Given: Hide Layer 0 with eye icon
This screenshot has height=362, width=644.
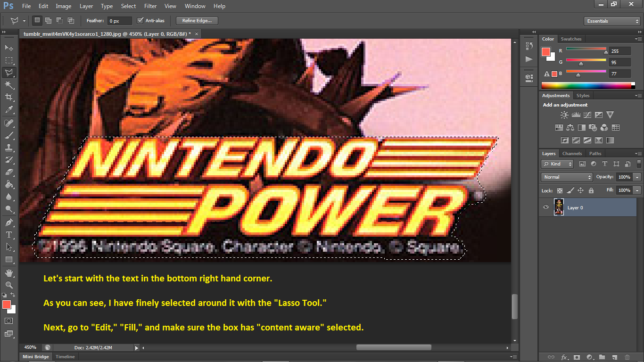Looking at the screenshot, I should coord(546,207).
